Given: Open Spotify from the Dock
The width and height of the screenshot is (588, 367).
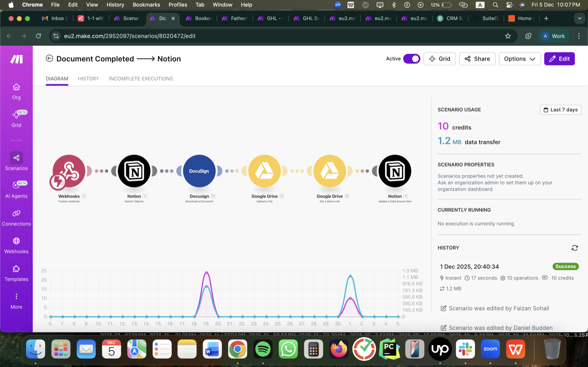Looking at the screenshot, I should [263, 349].
